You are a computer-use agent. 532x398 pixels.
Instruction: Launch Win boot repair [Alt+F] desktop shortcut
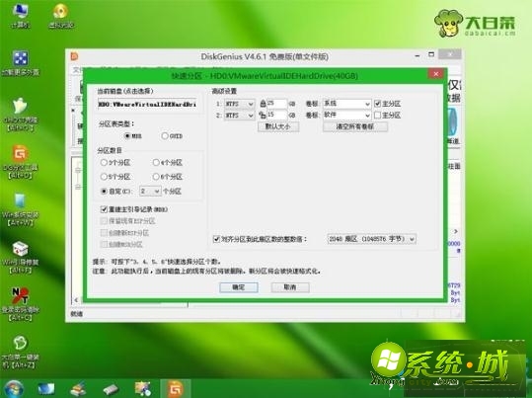click(x=20, y=257)
